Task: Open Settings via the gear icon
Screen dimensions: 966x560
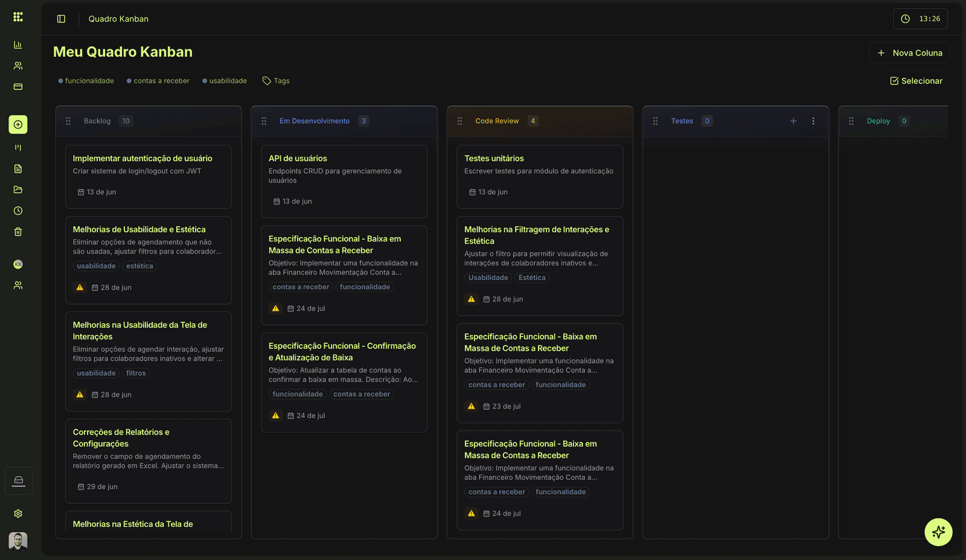Action: (x=18, y=514)
